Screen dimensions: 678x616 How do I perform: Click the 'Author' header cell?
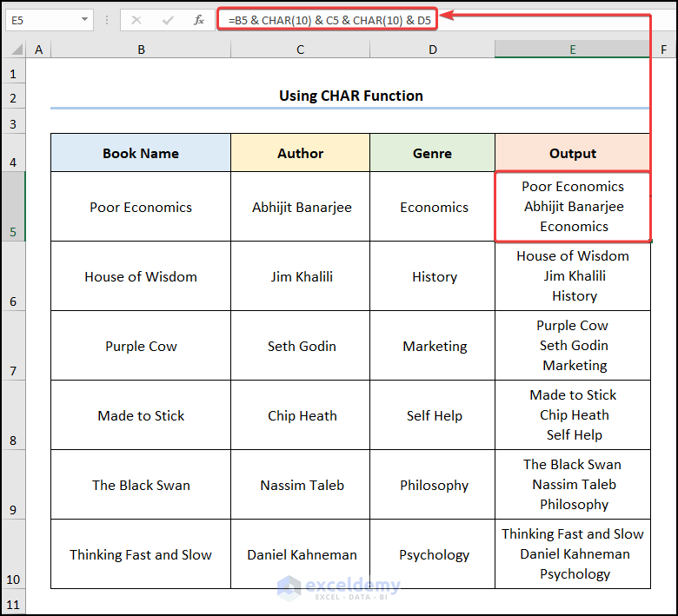coord(300,153)
